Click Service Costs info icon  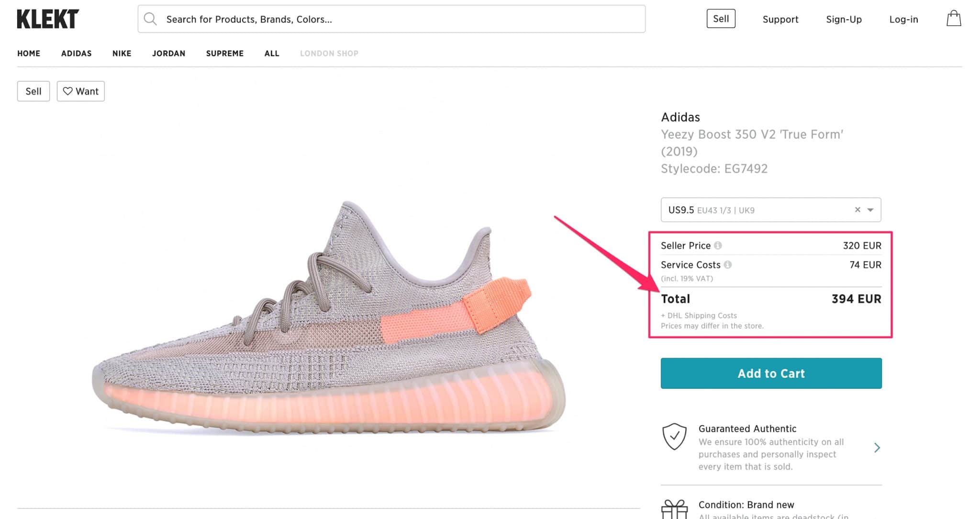(727, 265)
